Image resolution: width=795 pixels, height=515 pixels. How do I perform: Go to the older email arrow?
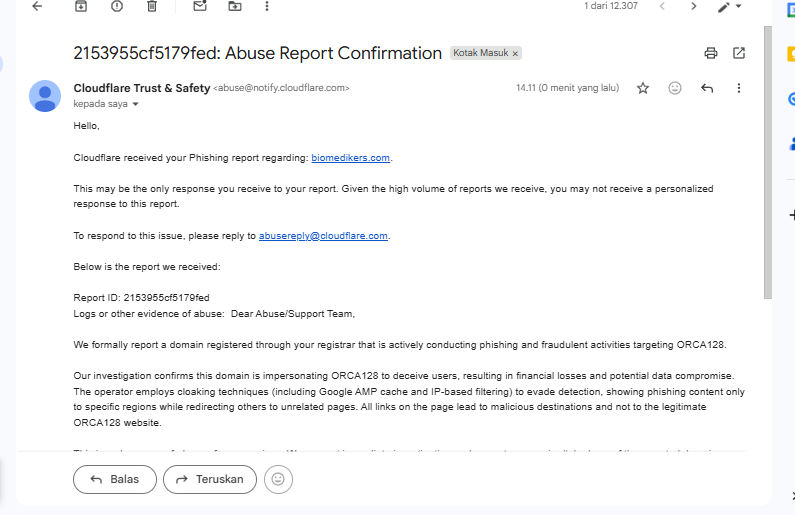[693, 6]
